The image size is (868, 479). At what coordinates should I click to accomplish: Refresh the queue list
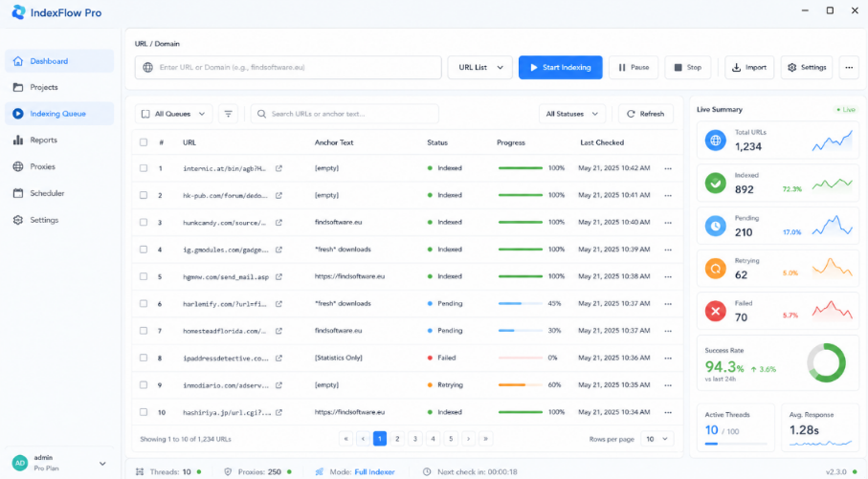[x=645, y=114]
